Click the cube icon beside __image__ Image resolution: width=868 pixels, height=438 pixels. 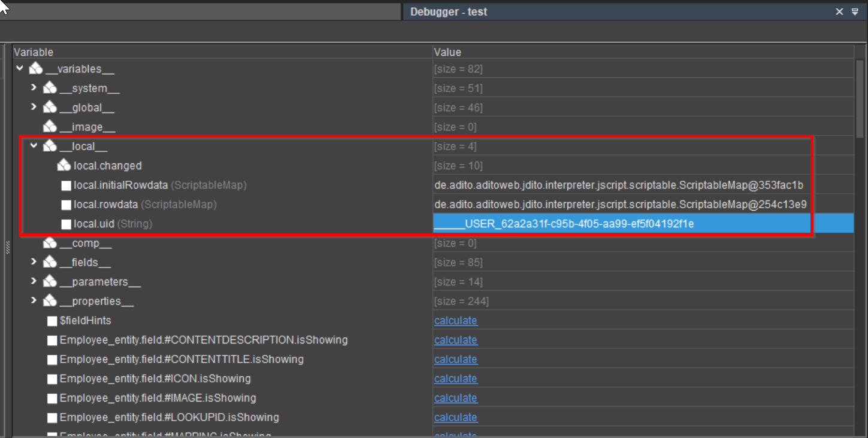(50, 126)
